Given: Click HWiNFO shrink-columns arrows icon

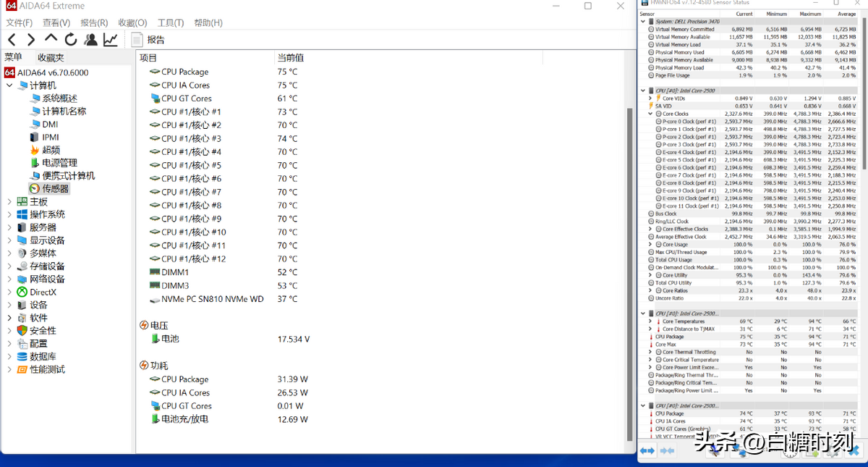Looking at the screenshot, I should pyautogui.click(x=667, y=451).
